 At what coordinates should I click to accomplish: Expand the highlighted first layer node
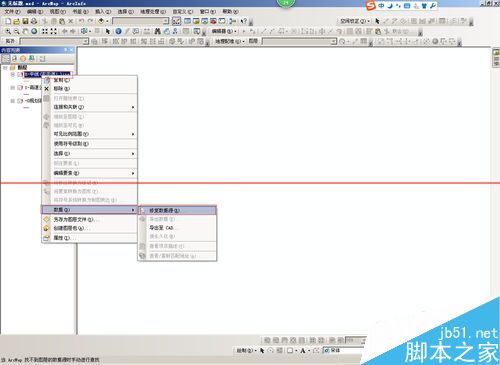pyautogui.click(x=13, y=74)
